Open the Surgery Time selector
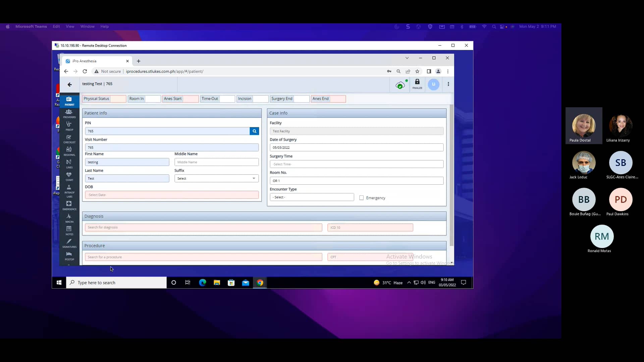This screenshot has height=362, width=644. pyautogui.click(x=356, y=164)
